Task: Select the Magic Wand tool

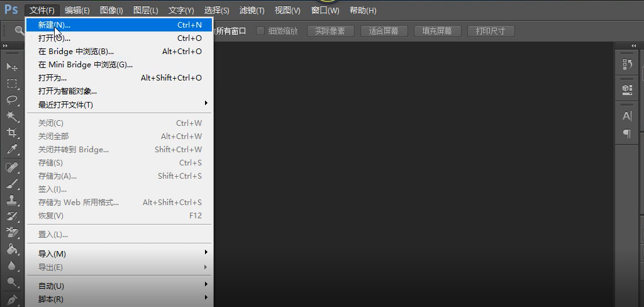Action: point(12,116)
